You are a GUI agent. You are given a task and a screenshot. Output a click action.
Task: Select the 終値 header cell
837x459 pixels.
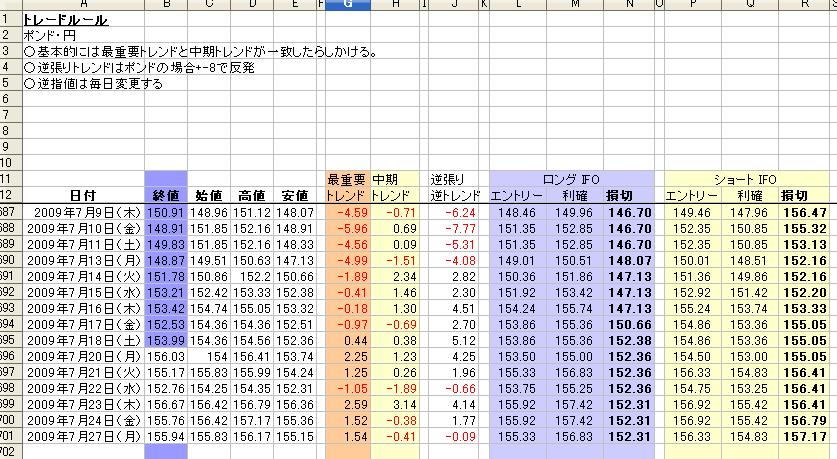click(x=165, y=195)
